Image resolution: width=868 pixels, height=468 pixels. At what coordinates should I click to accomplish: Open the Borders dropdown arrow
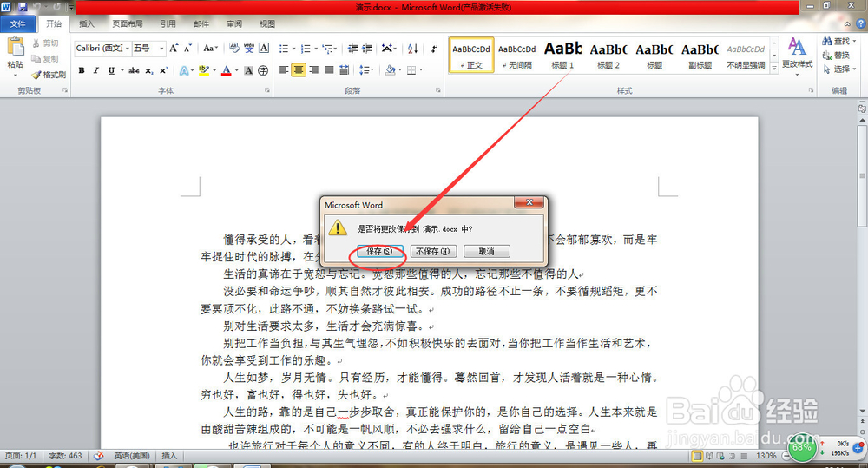tap(421, 69)
